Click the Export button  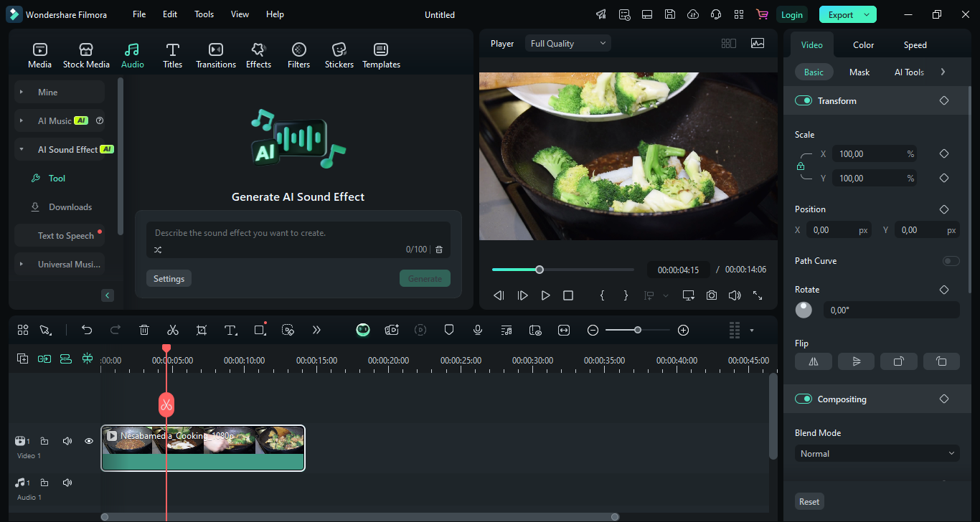[841, 14]
